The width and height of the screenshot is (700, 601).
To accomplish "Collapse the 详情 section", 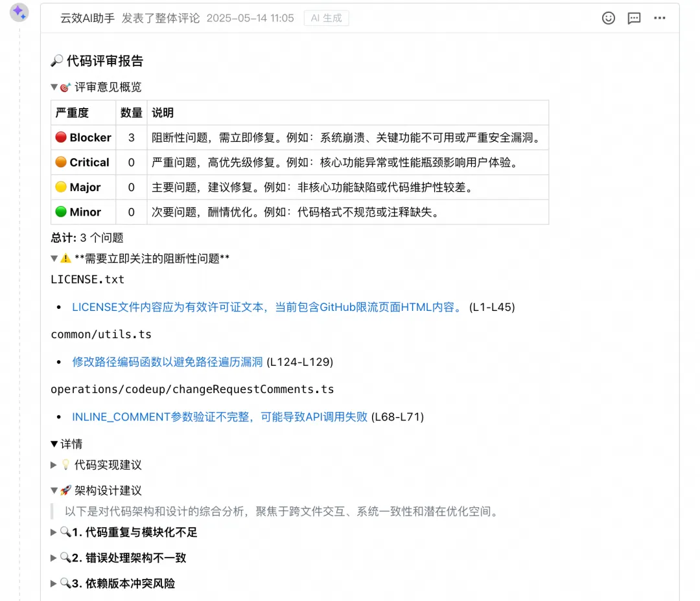I will 54,444.
